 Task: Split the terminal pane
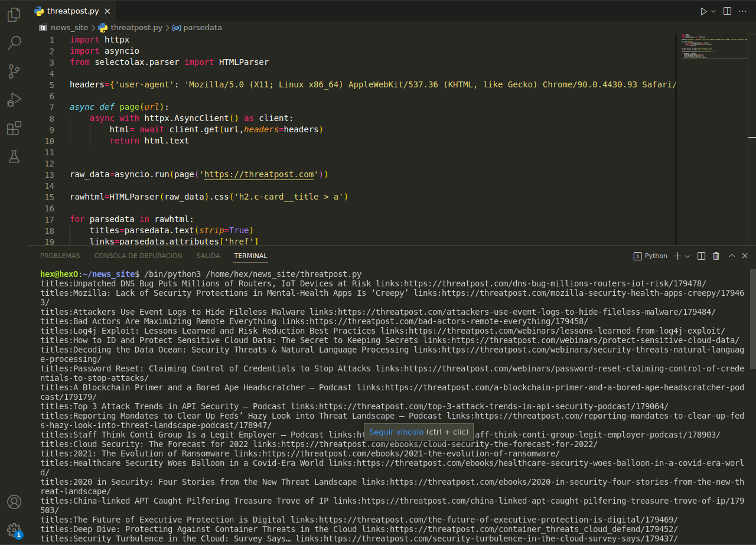(x=701, y=256)
